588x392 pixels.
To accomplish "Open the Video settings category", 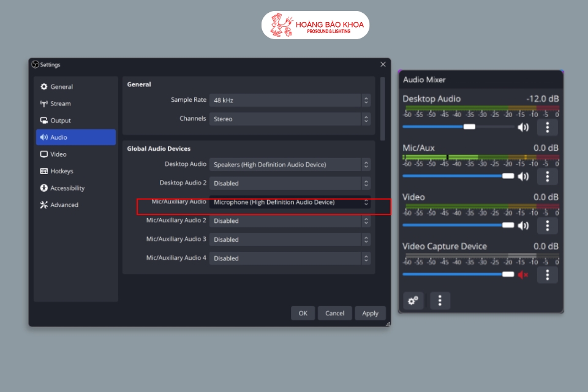I will [x=76, y=154].
